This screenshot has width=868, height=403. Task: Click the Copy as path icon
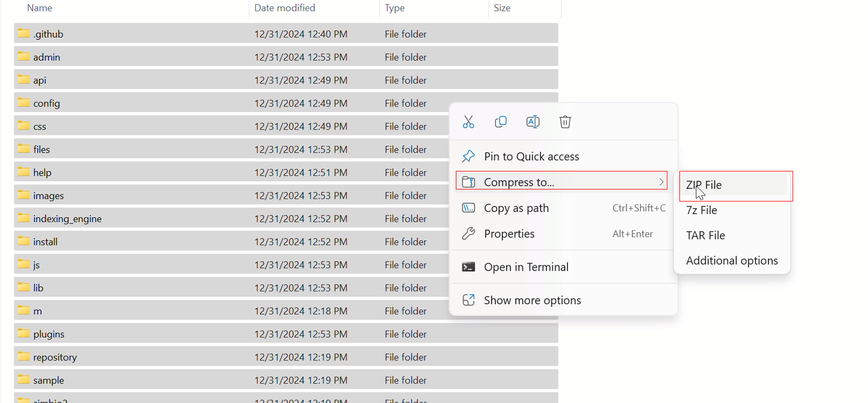468,208
